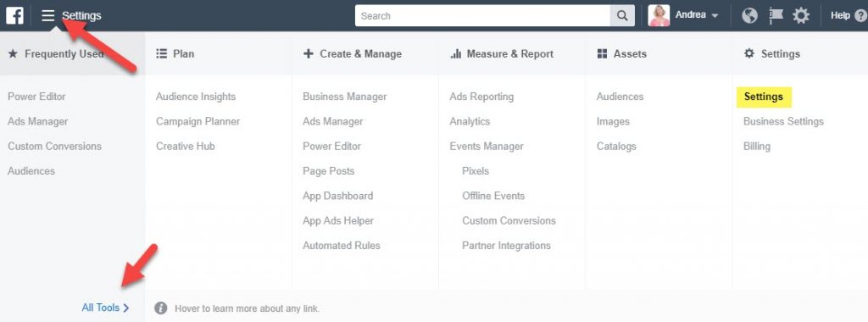The image size is (868, 322).
Task: Select the Create & Manage column header
Action: point(352,53)
